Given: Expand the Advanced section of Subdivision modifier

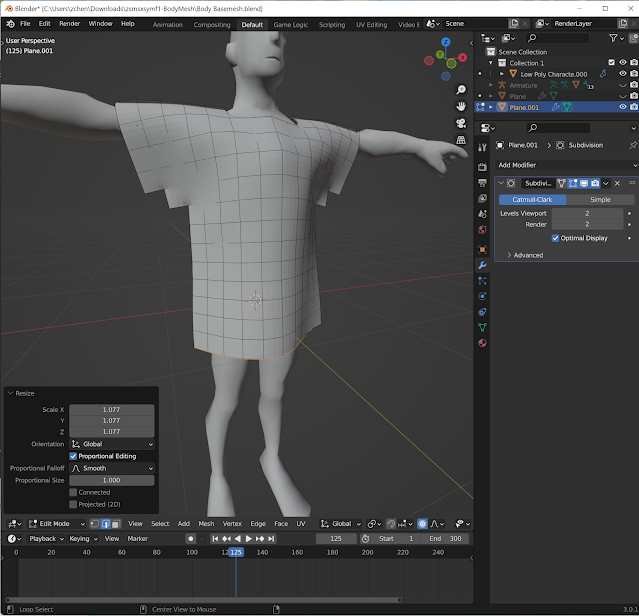Looking at the screenshot, I should point(525,255).
